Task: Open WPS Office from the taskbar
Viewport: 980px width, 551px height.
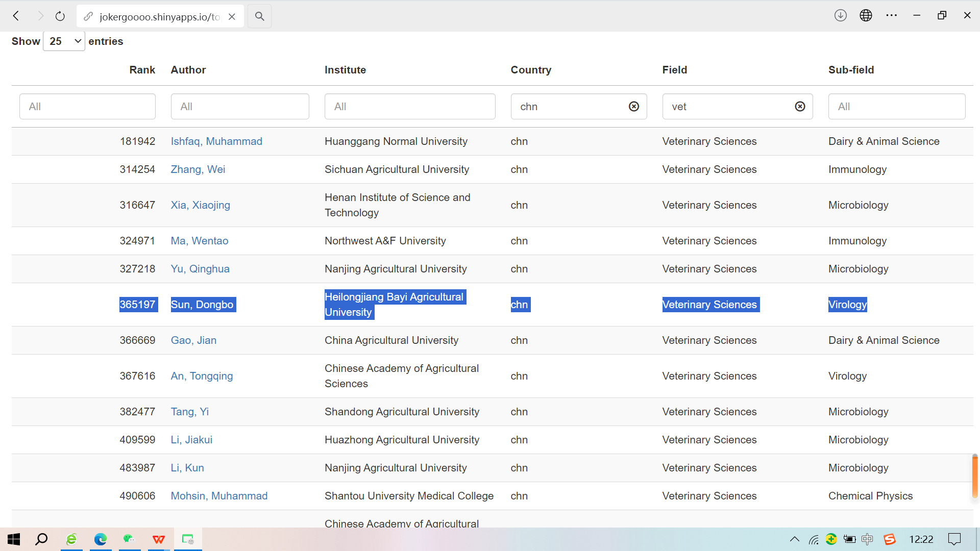Action: point(159,539)
